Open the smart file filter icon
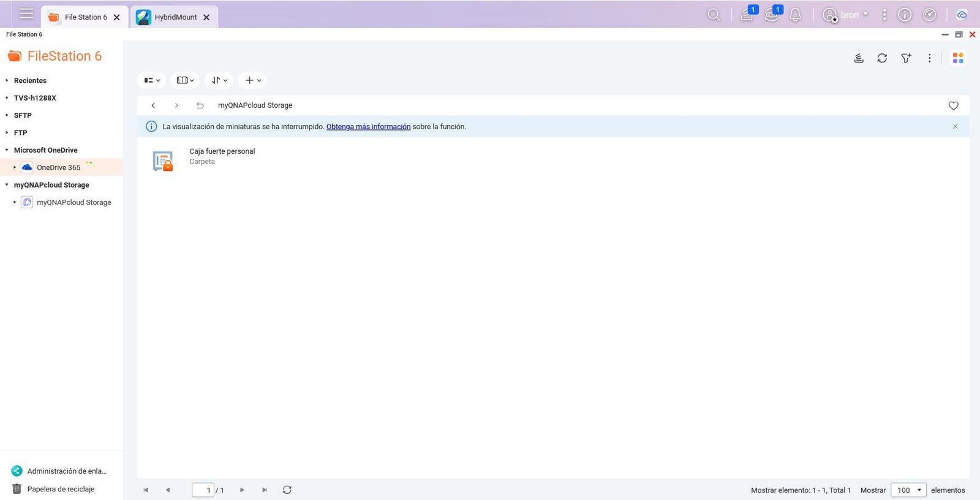The height and width of the screenshot is (500, 980). 906,58
